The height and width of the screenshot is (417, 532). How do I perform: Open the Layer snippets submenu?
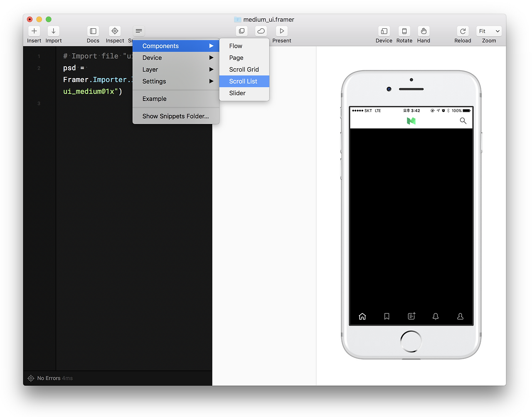click(x=176, y=69)
